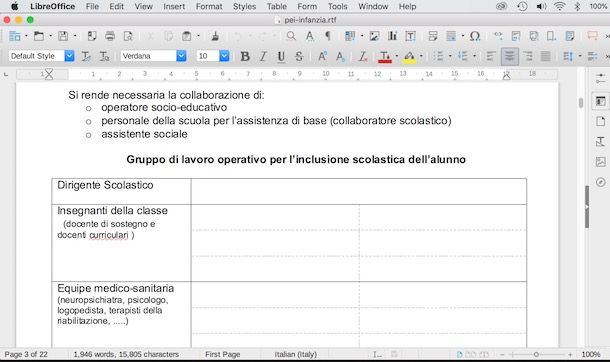Open font name dropdown Verdana
This screenshot has width=610, height=362.
pos(181,56)
